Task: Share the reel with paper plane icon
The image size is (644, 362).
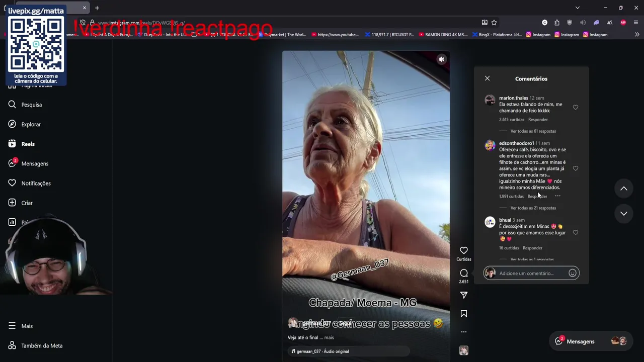Action: click(x=464, y=295)
